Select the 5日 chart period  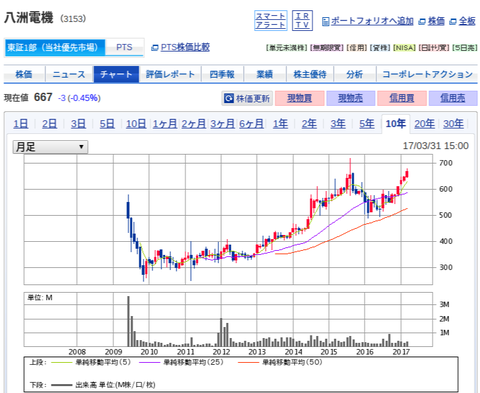(107, 124)
